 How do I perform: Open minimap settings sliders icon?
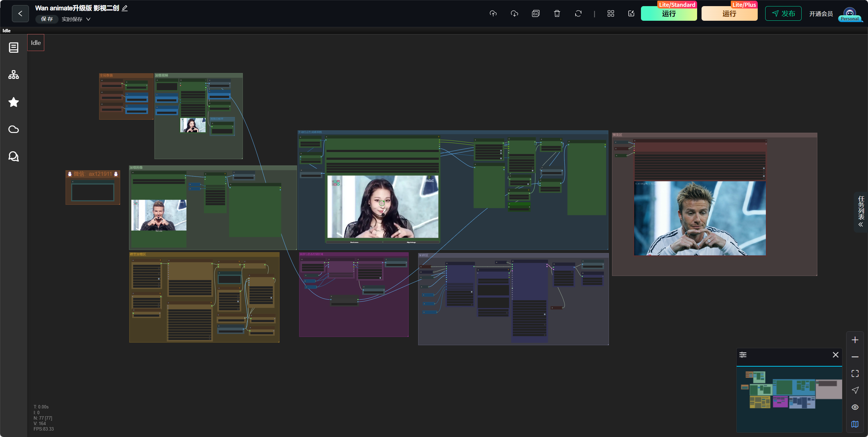point(743,355)
